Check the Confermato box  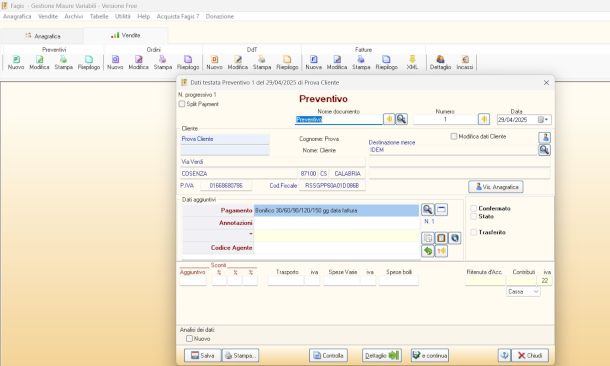[x=473, y=208]
